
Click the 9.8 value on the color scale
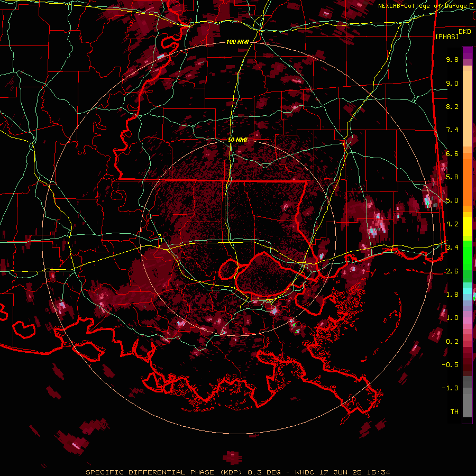[x=452, y=59]
